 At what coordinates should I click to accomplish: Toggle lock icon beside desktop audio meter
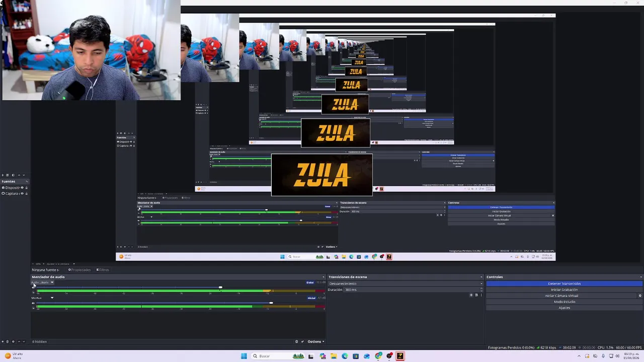point(33,292)
